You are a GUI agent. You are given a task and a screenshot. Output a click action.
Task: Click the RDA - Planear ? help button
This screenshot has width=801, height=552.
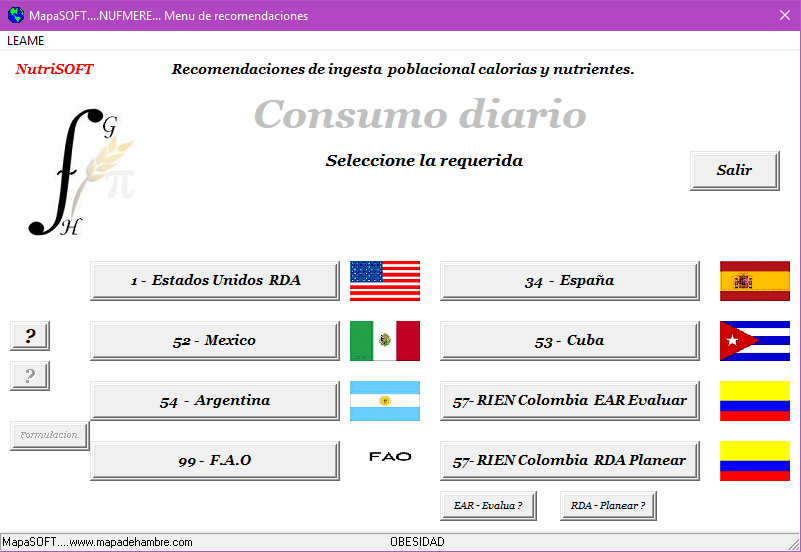click(608, 506)
